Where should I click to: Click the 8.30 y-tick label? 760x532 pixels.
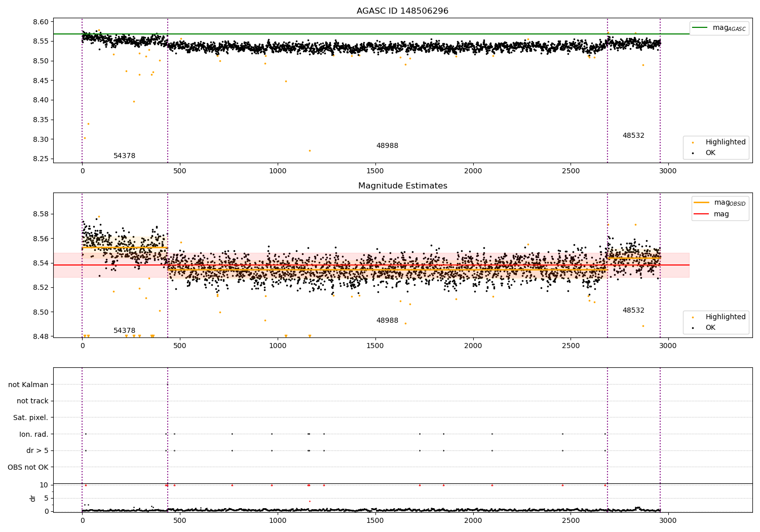click(41, 139)
